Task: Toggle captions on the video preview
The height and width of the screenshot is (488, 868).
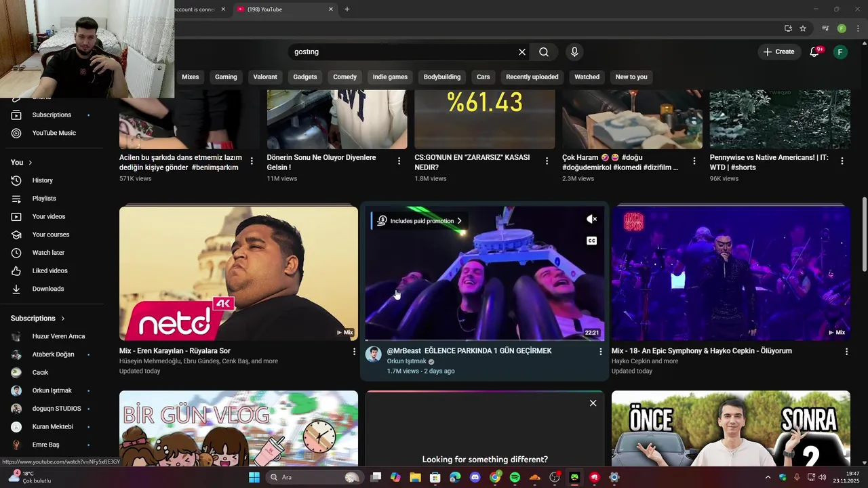Action: (x=592, y=241)
